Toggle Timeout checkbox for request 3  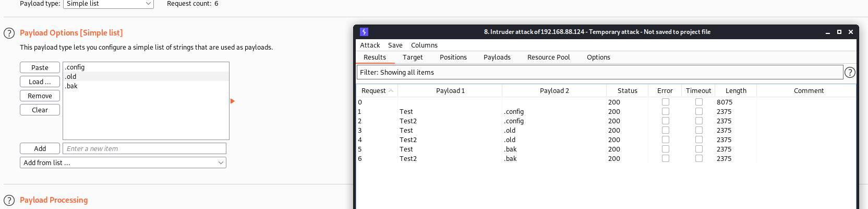pyautogui.click(x=699, y=131)
